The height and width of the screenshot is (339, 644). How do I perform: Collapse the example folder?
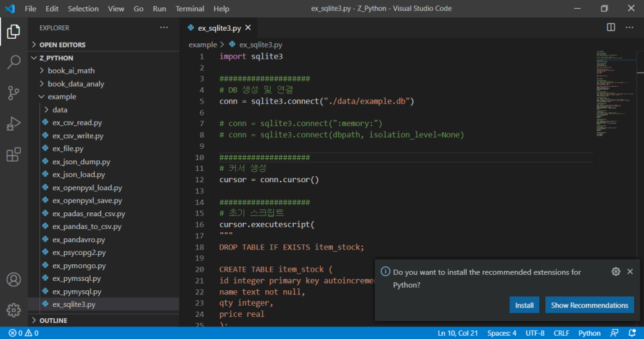[103, 97]
